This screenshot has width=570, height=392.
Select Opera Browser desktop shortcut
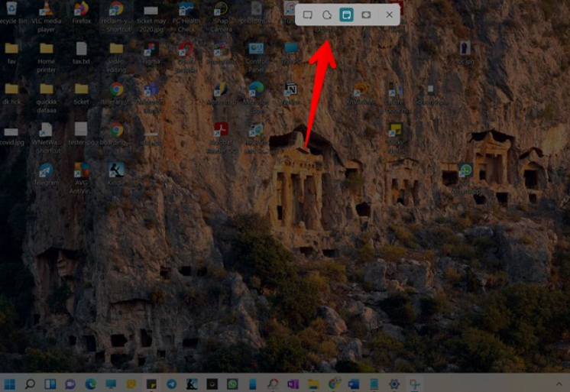[186, 57]
